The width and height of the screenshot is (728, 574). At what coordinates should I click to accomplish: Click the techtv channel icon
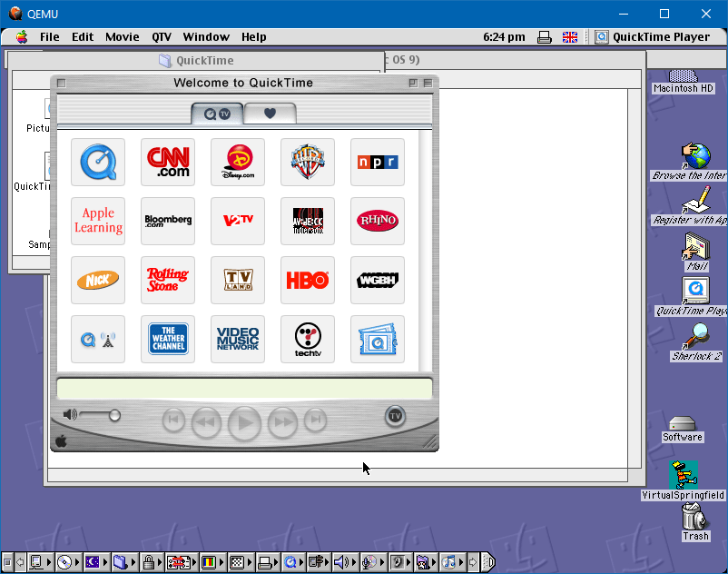point(308,339)
